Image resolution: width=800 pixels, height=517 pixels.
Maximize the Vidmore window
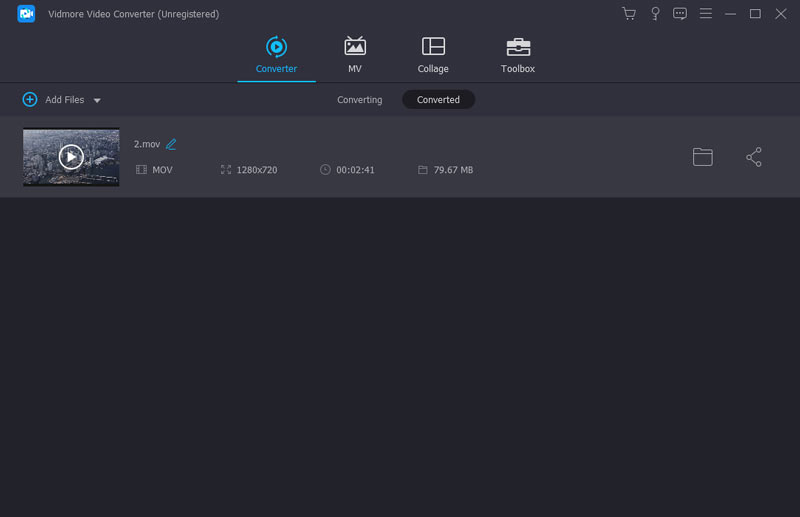coord(755,14)
